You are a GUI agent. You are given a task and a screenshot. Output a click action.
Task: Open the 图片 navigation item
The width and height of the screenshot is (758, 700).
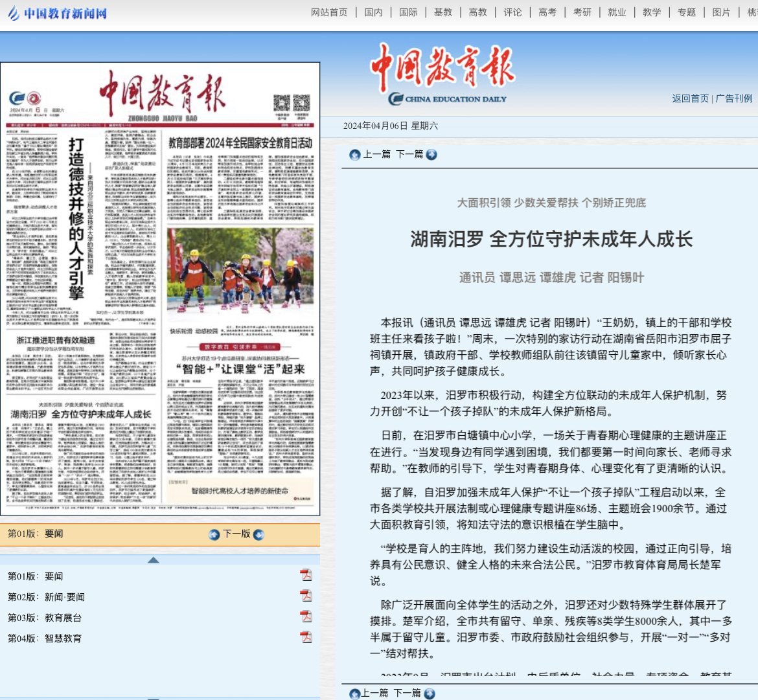pos(721,12)
